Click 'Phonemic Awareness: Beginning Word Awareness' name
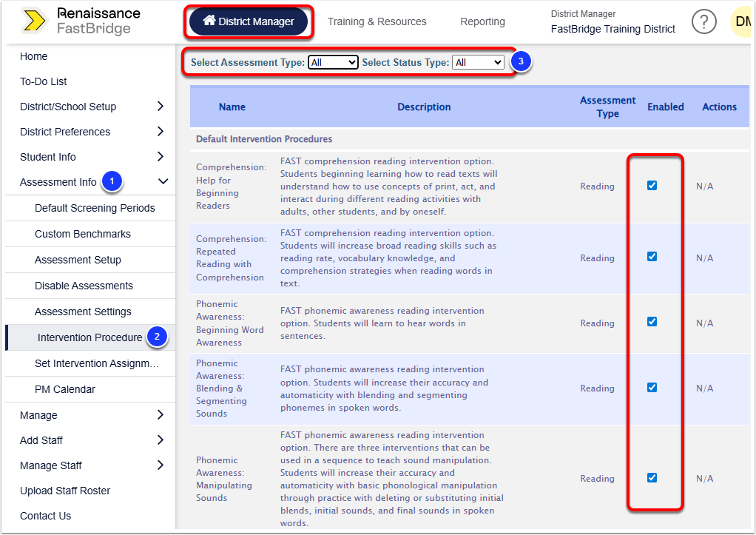756x535 pixels. coord(229,323)
